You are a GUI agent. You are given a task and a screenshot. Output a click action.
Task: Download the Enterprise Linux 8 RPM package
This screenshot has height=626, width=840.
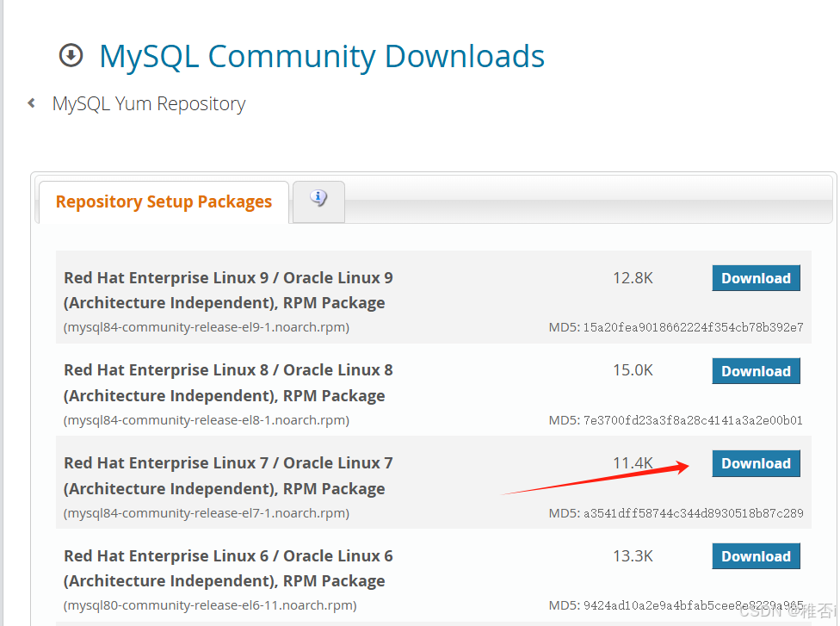[x=756, y=371]
